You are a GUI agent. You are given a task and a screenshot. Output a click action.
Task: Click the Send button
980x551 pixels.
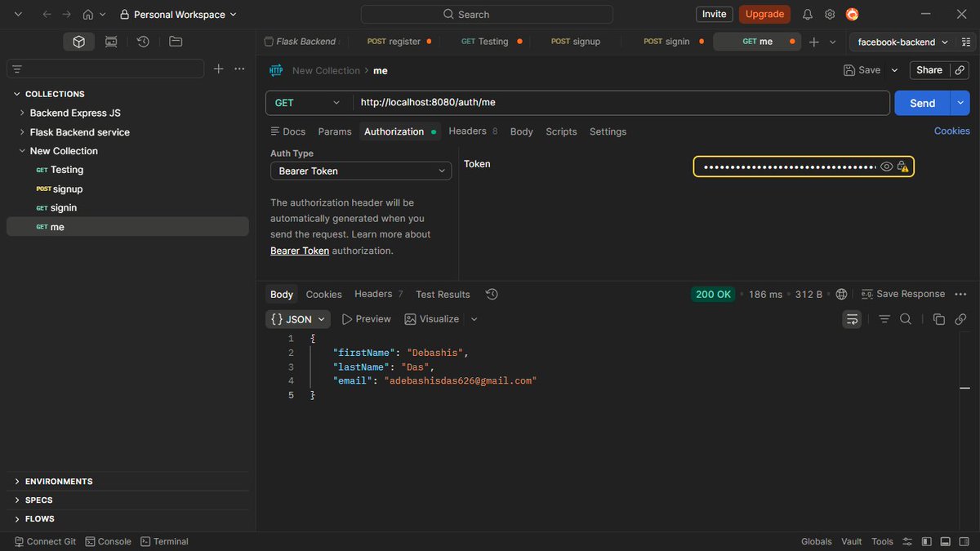[920, 103]
